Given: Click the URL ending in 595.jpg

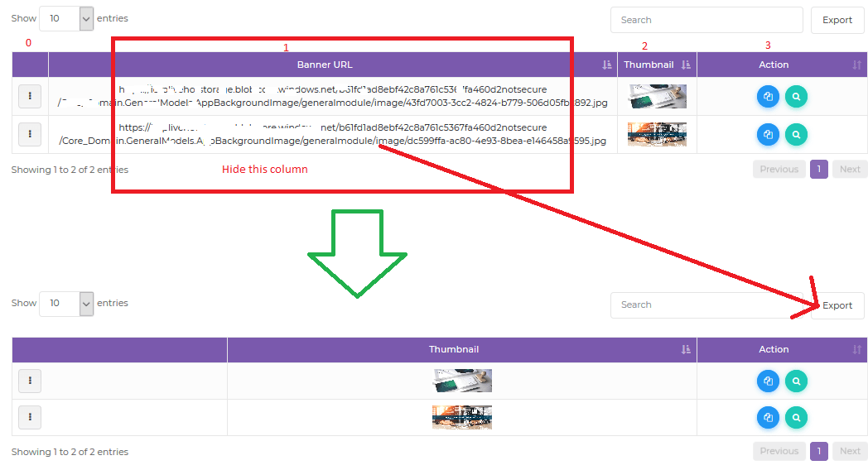Looking at the screenshot, I should [x=333, y=134].
